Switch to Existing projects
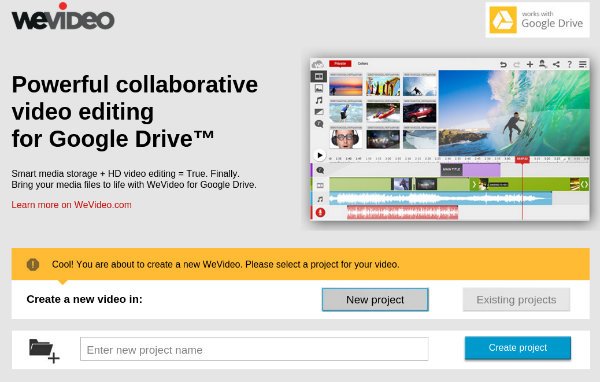The image size is (600, 382). (x=516, y=300)
